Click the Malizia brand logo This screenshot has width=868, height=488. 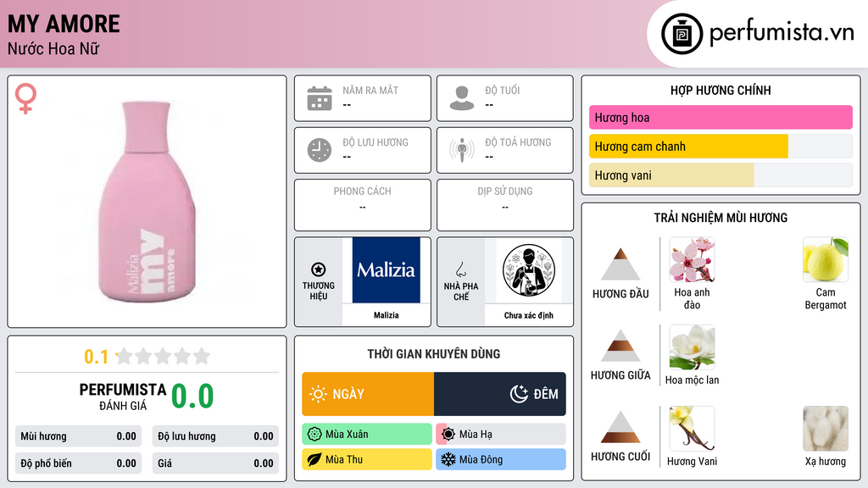coord(386,270)
